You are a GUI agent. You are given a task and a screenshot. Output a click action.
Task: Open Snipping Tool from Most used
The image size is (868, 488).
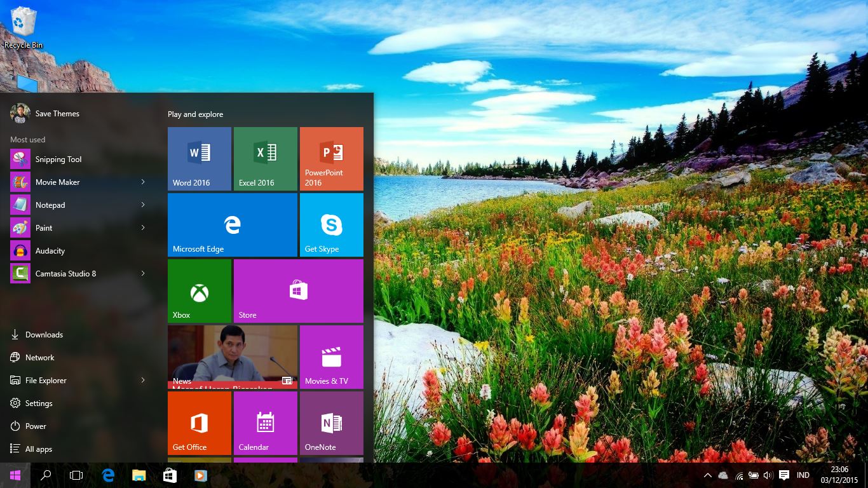click(79, 159)
